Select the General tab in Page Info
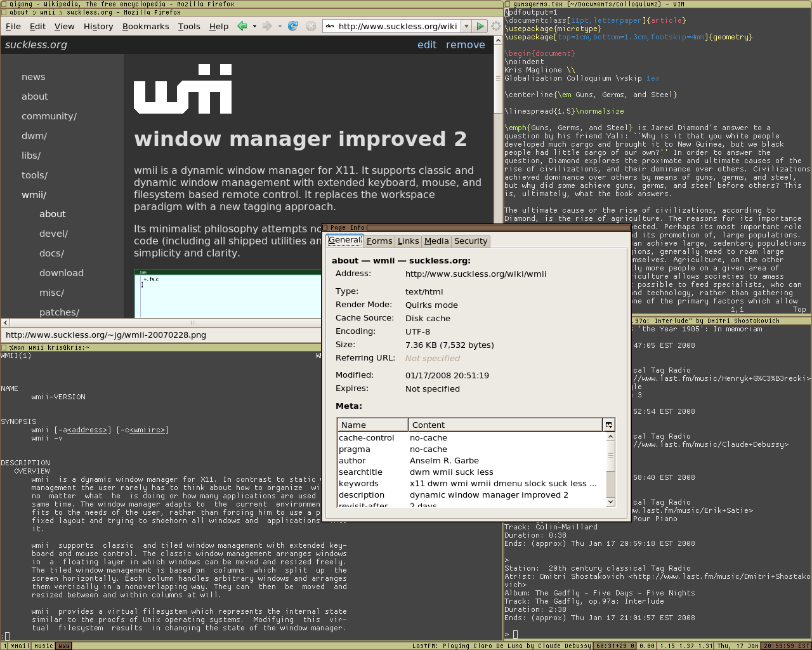Image resolution: width=812 pixels, height=650 pixels. [344, 240]
